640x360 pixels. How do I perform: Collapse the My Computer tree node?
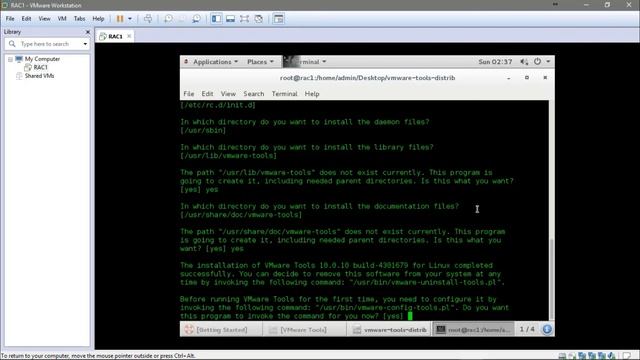(10, 59)
